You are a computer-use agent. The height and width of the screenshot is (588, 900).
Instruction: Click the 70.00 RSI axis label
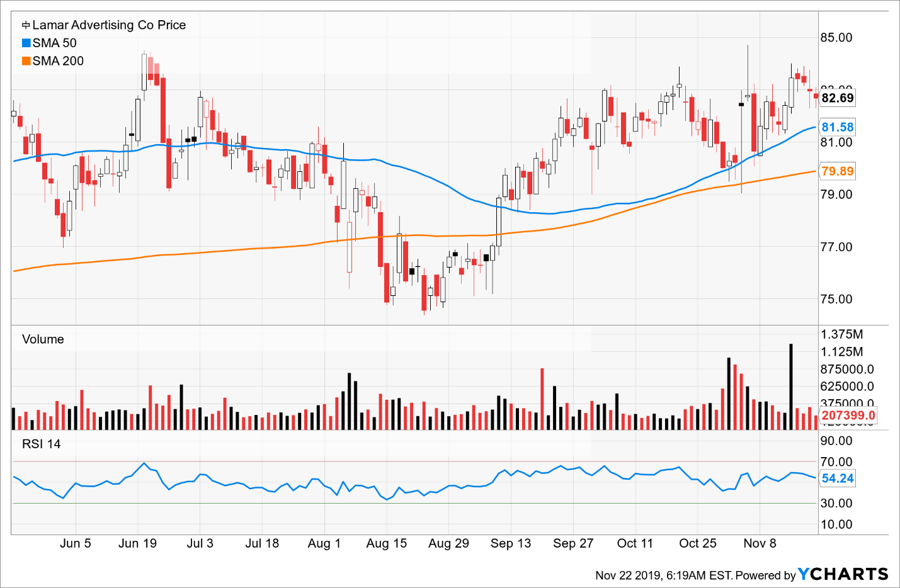point(836,462)
